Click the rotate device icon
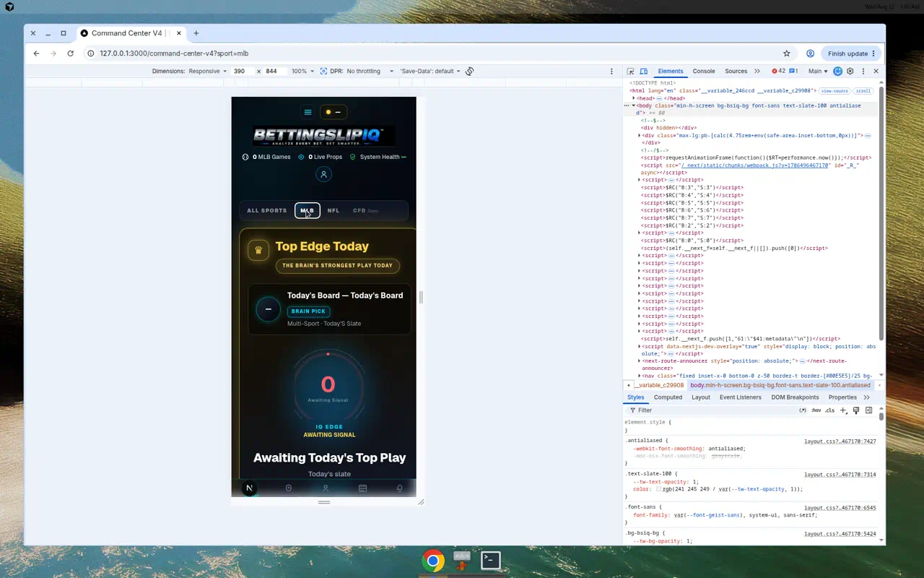This screenshot has height=578, width=924. click(469, 72)
